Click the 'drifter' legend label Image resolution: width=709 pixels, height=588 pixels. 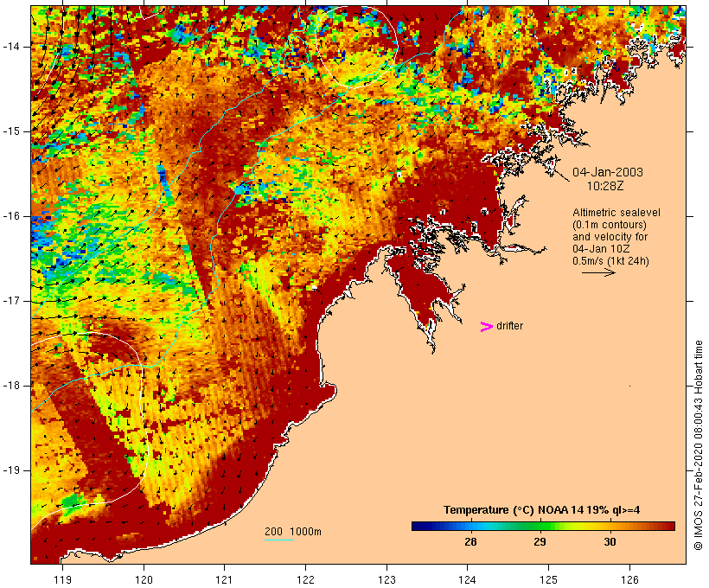point(509,326)
